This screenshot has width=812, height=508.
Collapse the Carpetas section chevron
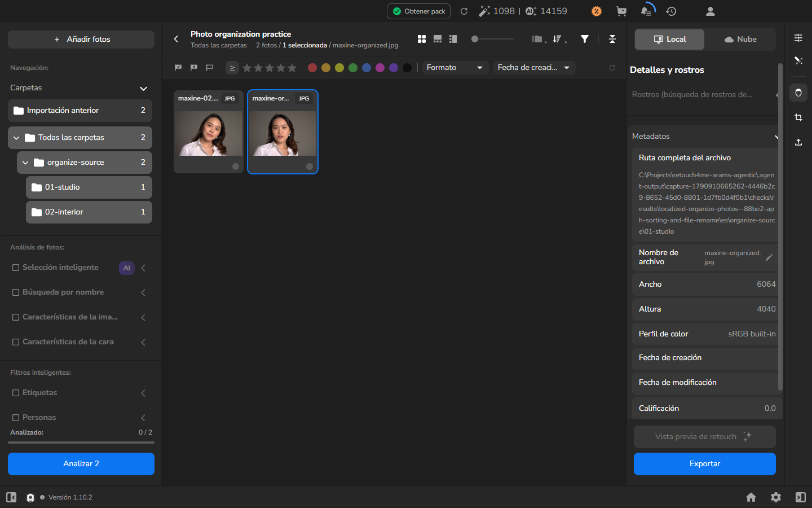[143, 89]
